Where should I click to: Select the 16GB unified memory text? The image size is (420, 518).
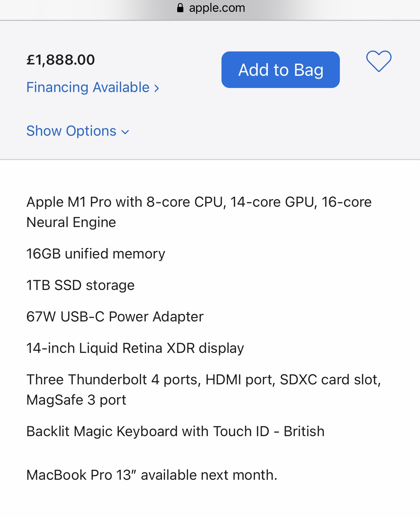click(x=96, y=254)
